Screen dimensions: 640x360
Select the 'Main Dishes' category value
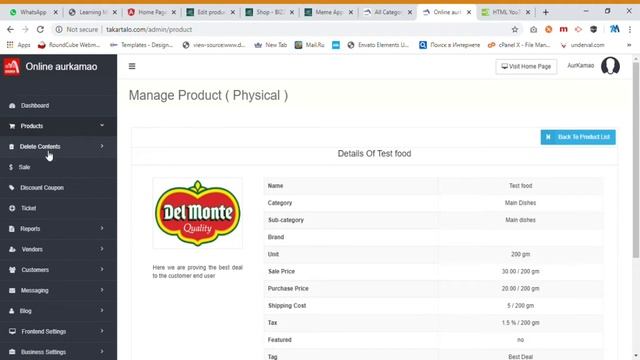point(520,203)
